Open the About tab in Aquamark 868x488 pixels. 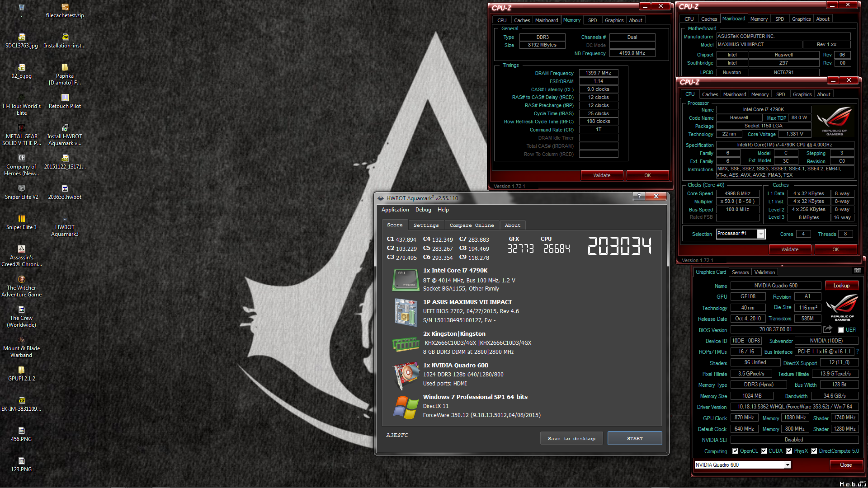click(512, 225)
